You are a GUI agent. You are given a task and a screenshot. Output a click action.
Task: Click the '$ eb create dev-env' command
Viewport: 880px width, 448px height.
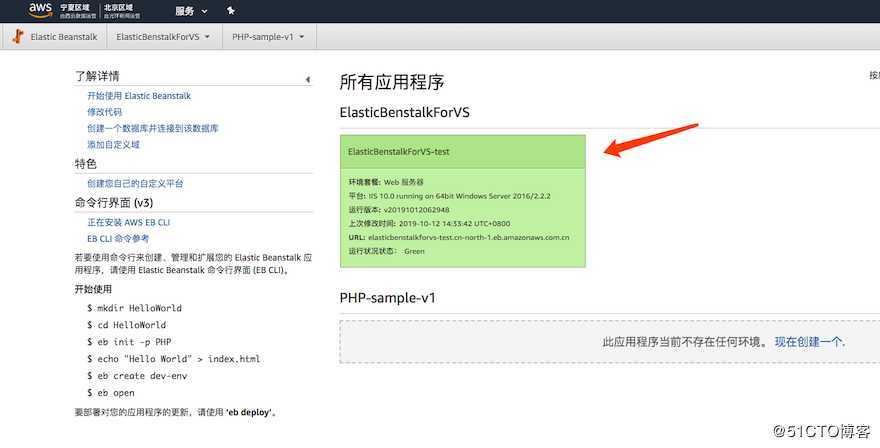(x=137, y=376)
